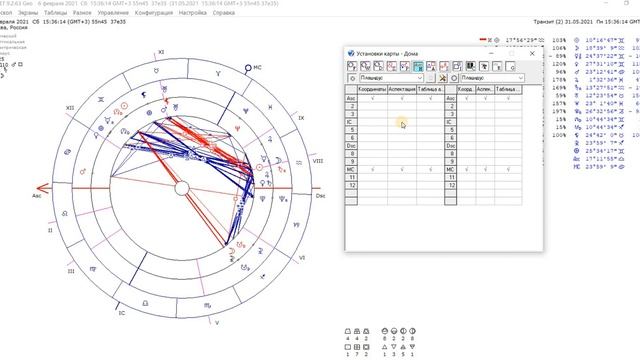Screen dimensions: 640x360
Task: Click the toolbar icon labeled A in the dialog
Action: [431, 66]
